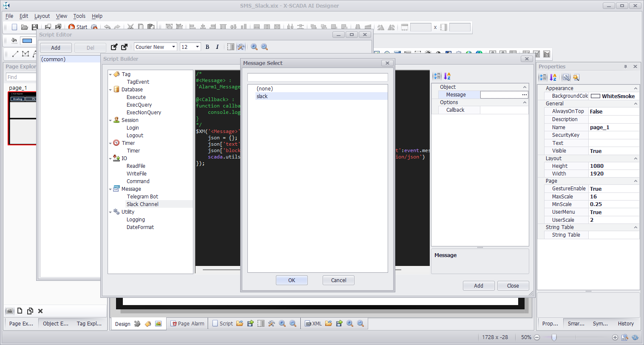This screenshot has width=644, height=345.
Task: Toggle line-numbers icon in Script Editor toolbar
Action: pyautogui.click(x=230, y=47)
